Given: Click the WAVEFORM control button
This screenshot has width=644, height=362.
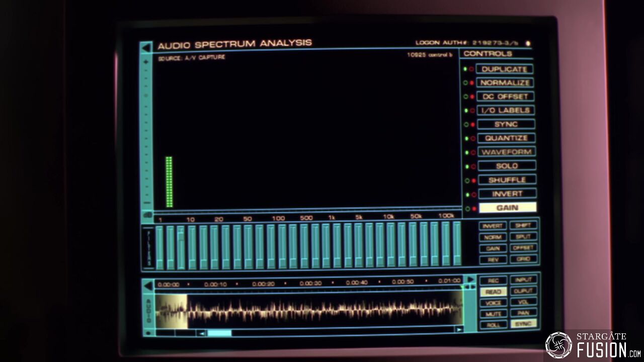Looking at the screenshot, I should [507, 152].
